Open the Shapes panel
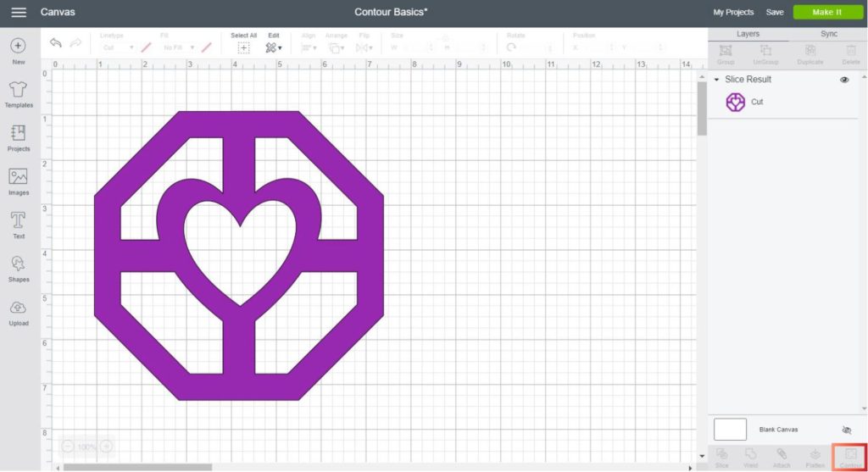This screenshot has width=868, height=472. (x=19, y=269)
